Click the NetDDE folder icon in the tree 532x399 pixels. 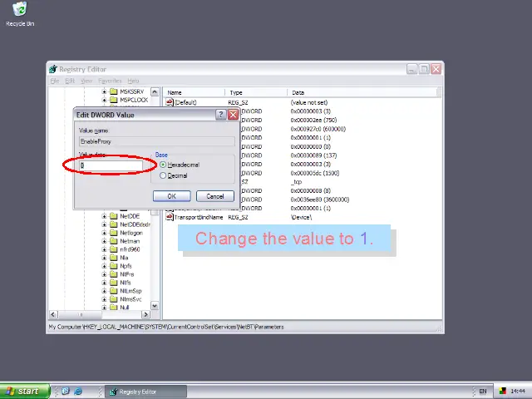pyautogui.click(x=114, y=216)
